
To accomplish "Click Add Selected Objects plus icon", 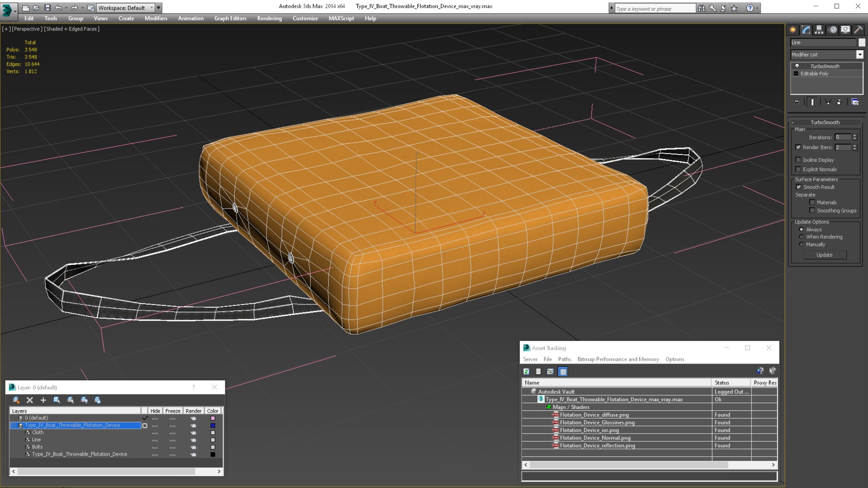I will coord(43,400).
